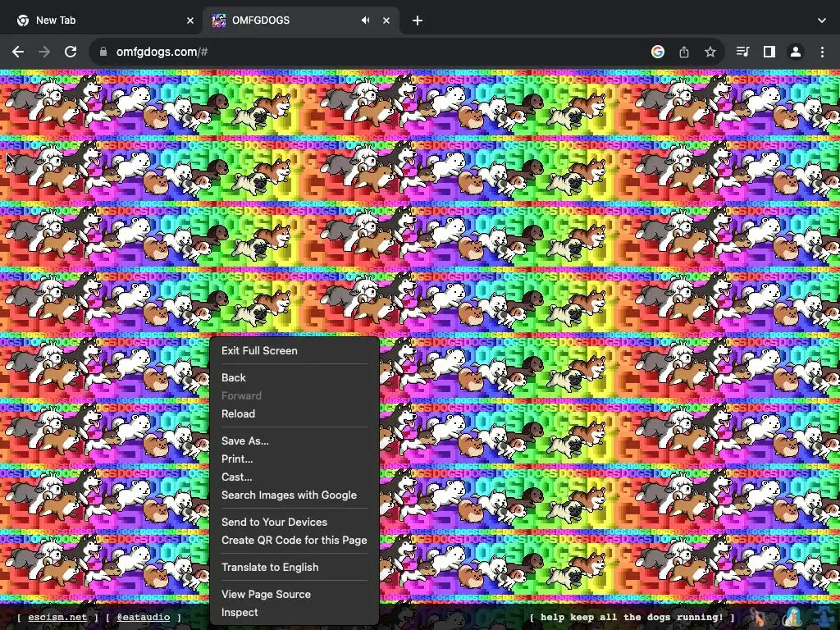Choose Create QR Code for this Page
Viewport: 840px width, 630px height.
[x=294, y=540]
